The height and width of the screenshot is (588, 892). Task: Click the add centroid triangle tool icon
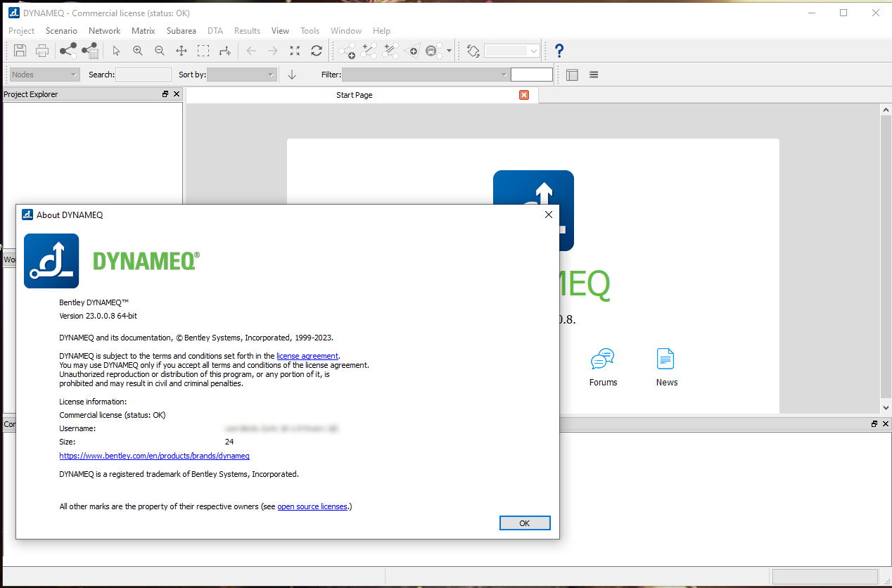[x=412, y=51]
